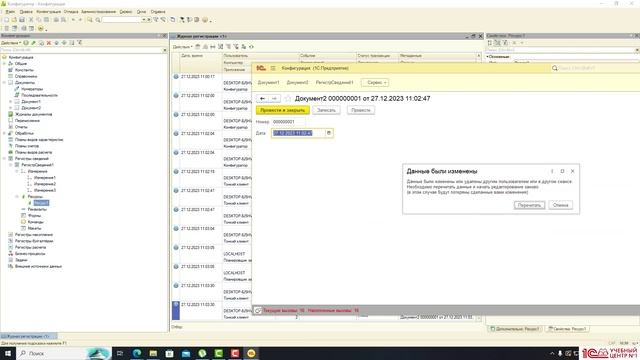Collapse the Измерения tree node
This screenshot has width=640, height=360.
point(17,171)
